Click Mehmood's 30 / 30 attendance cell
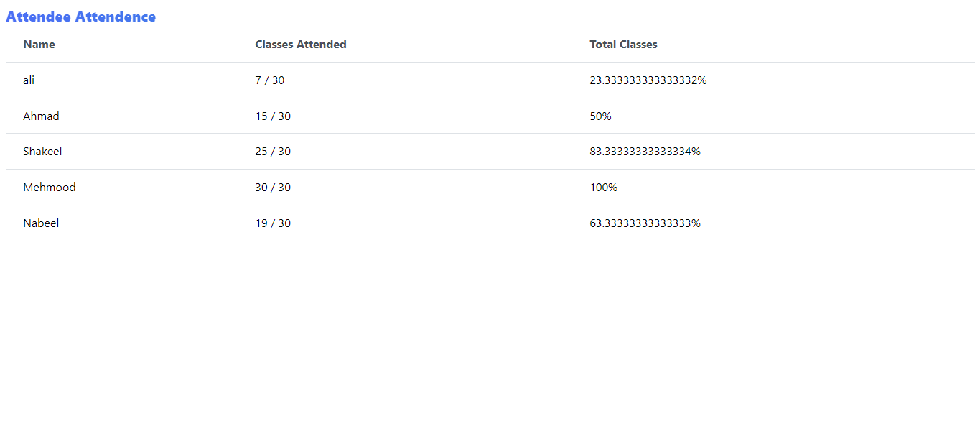This screenshot has width=980, height=444. [x=273, y=187]
